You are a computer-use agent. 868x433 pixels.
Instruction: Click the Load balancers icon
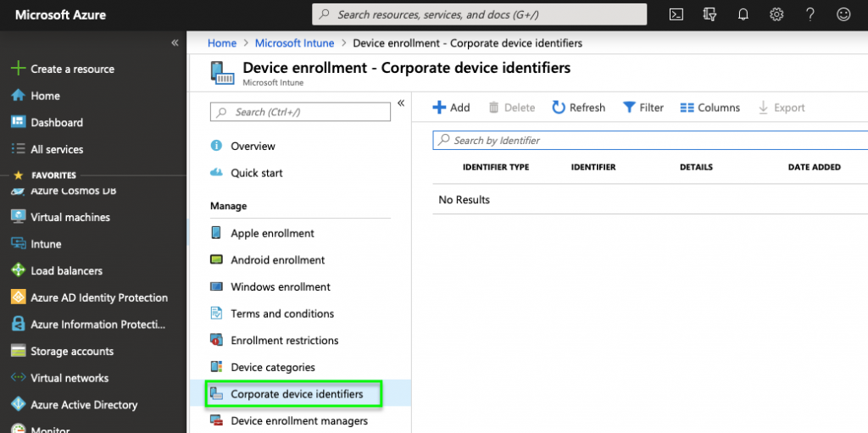pos(19,271)
